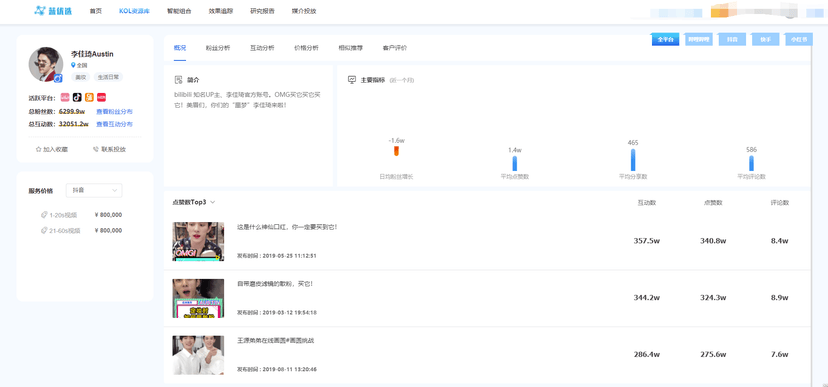The width and height of the screenshot is (828, 387).
Task: Open the 李佳琦Austin profile avatar photo
Action: click(x=46, y=64)
